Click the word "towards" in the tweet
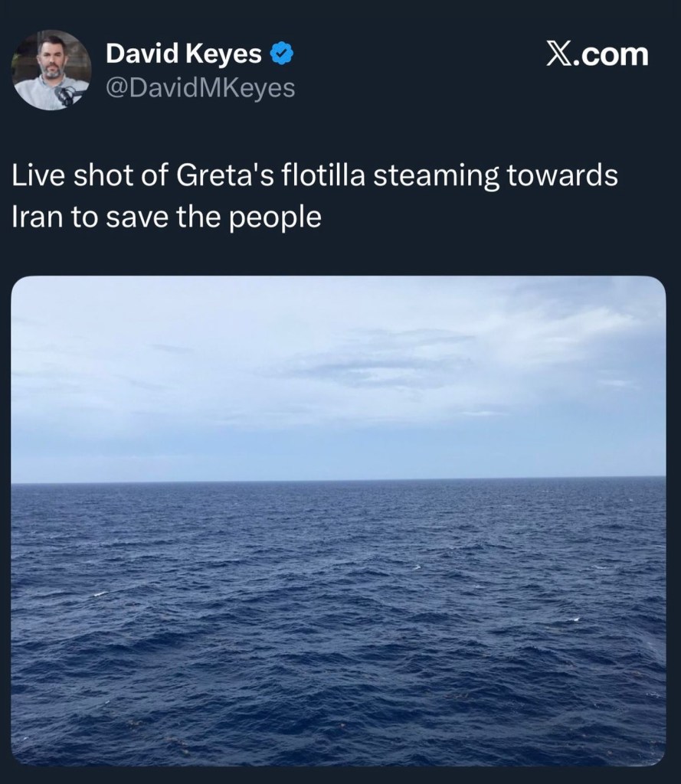The width and height of the screenshot is (681, 784). (562, 175)
